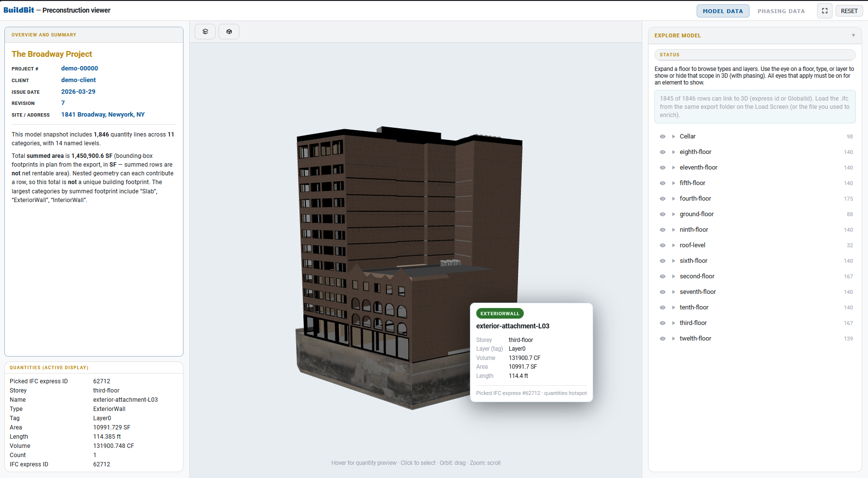
Task: Click The Broadway Project title
Action: coord(52,54)
